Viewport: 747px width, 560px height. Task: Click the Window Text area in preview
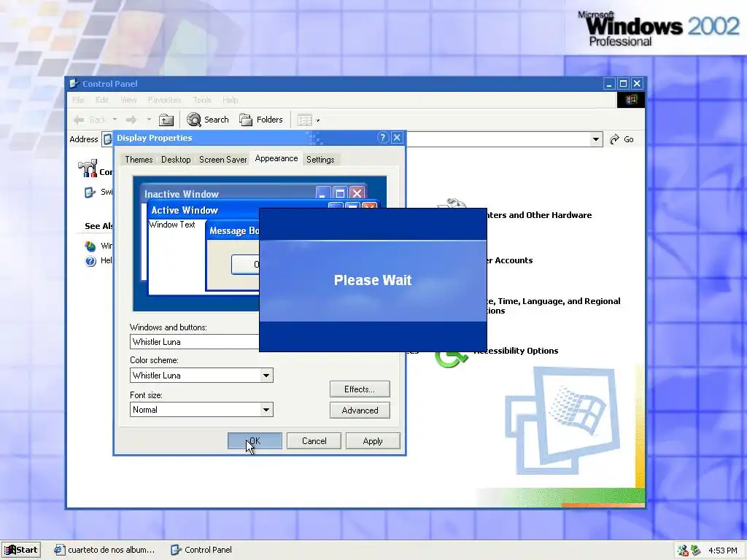[172, 225]
